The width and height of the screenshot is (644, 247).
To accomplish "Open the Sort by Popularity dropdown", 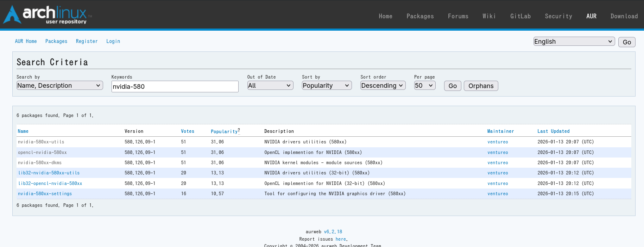I will [x=326, y=86].
